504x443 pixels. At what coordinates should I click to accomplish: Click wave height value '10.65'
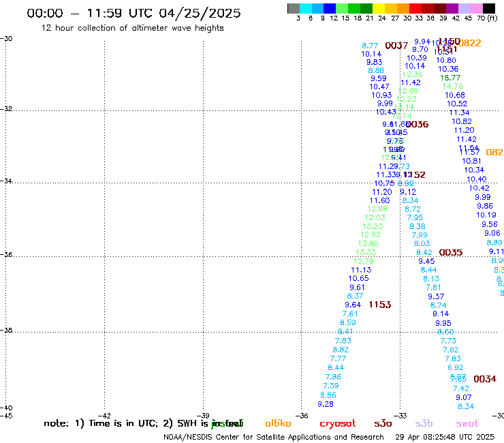[359, 279]
